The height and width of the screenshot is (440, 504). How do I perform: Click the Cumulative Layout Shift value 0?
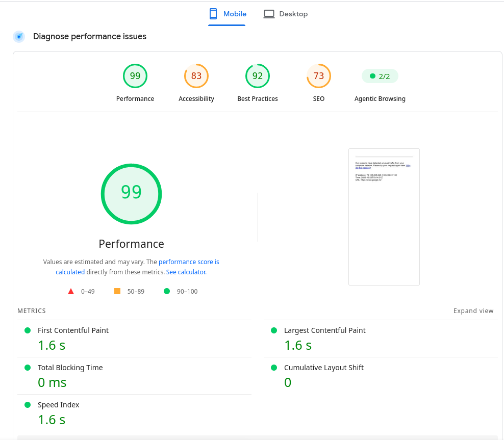click(288, 382)
